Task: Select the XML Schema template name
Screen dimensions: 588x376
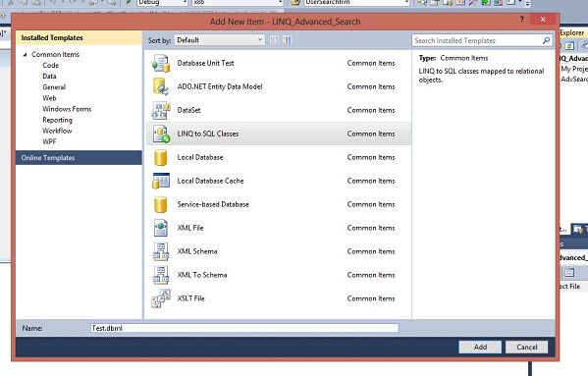Action: point(197,251)
